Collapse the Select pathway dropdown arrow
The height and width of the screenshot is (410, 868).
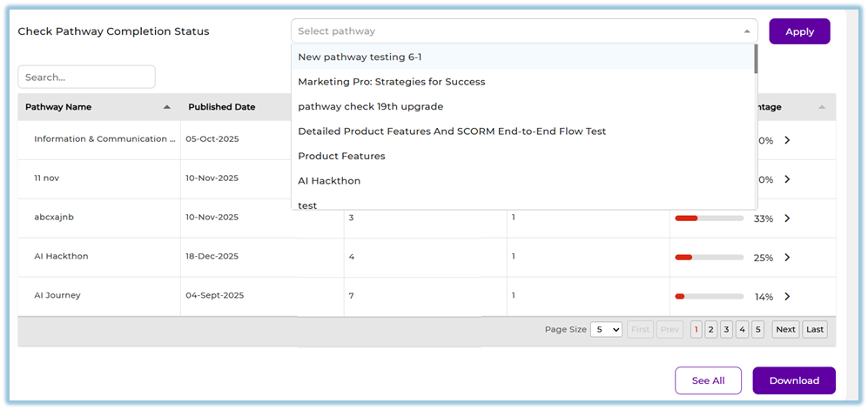click(746, 31)
